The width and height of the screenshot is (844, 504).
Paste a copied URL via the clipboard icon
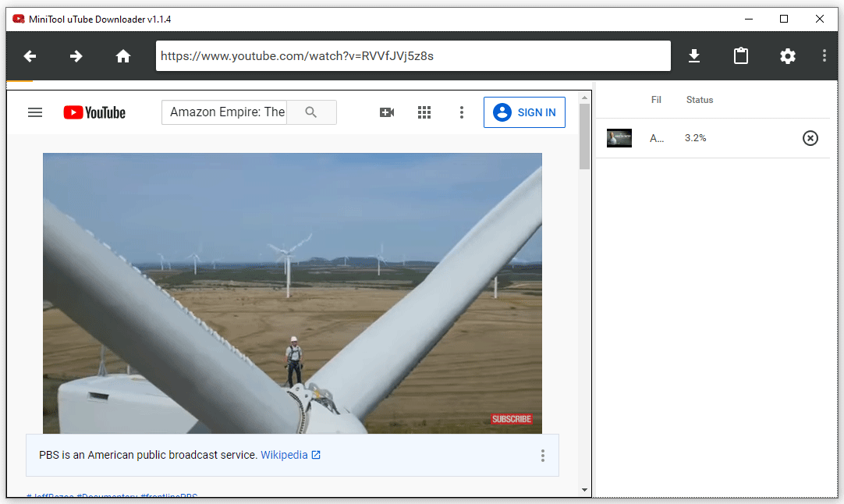point(740,55)
